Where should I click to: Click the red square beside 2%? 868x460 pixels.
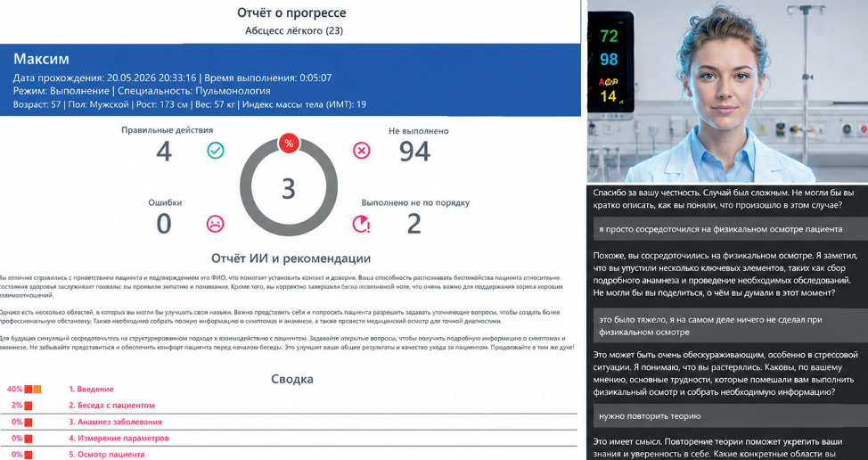pos(29,406)
